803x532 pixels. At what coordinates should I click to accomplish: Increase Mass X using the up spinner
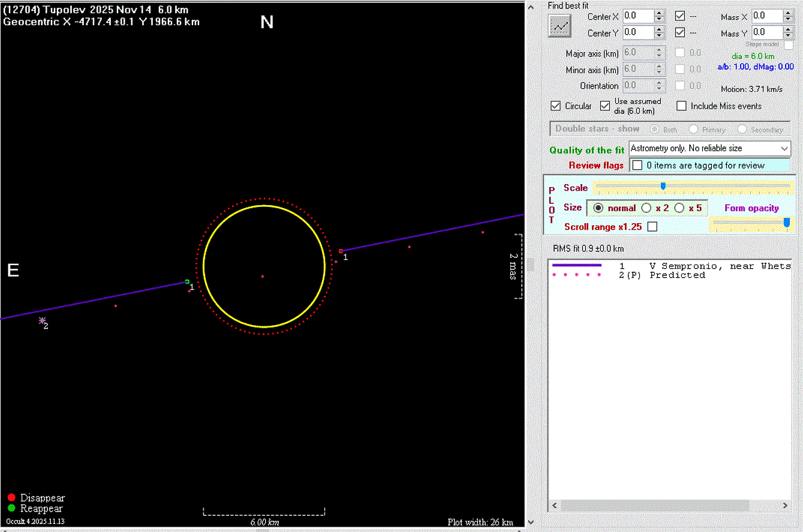tap(789, 13)
